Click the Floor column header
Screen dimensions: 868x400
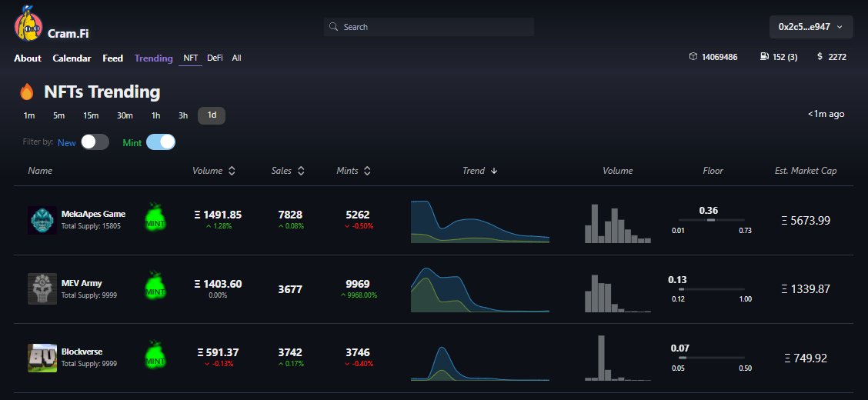[x=713, y=171]
